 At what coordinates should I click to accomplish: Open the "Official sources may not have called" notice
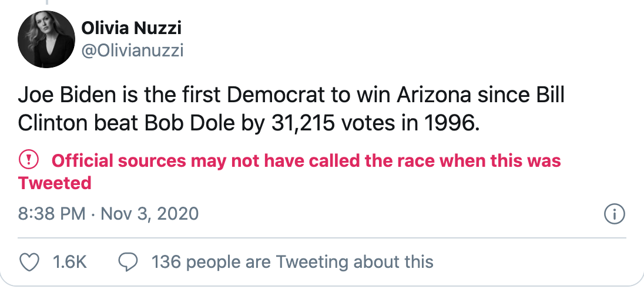[306, 160]
